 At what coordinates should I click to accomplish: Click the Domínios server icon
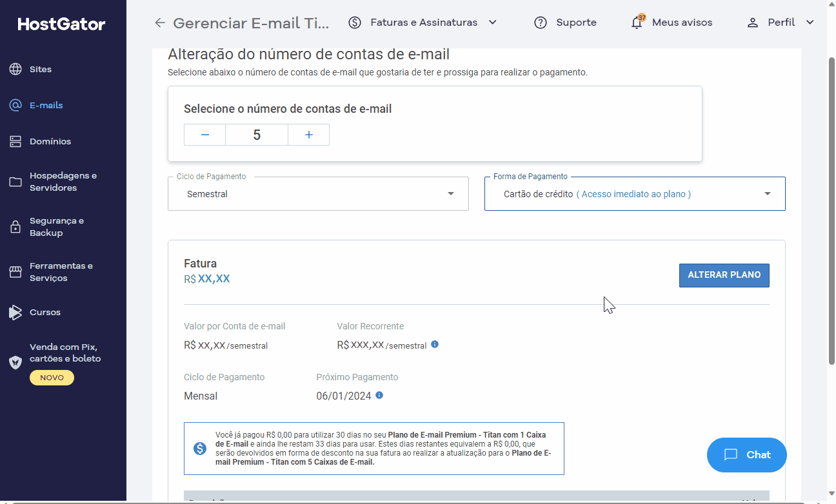click(15, 141)
